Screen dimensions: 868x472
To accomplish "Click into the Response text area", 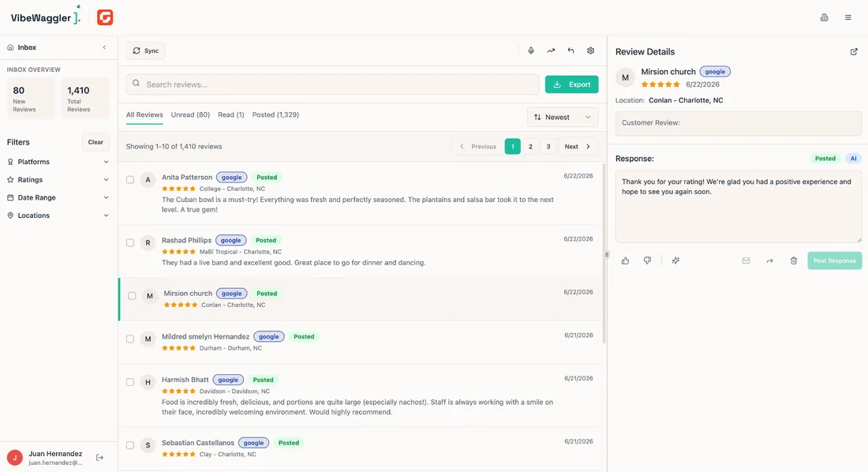I will click(739, 206).
